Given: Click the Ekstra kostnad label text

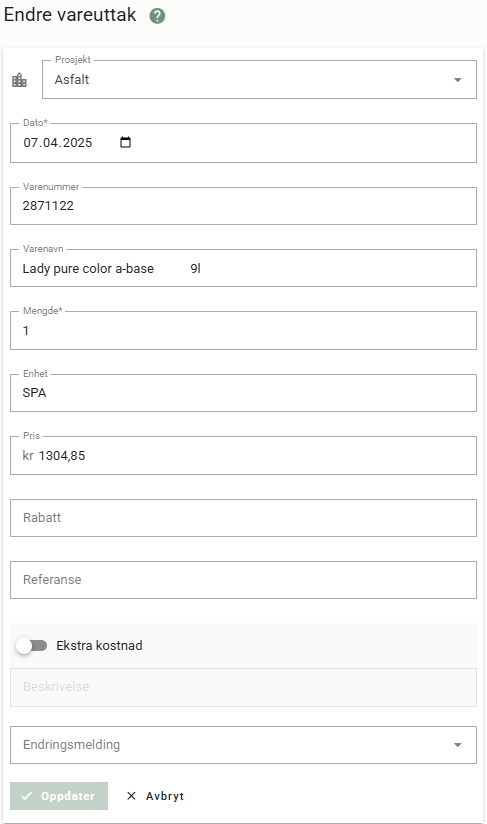Looking at the screenshot, I should pyautogui.click(x=99, y=645).
